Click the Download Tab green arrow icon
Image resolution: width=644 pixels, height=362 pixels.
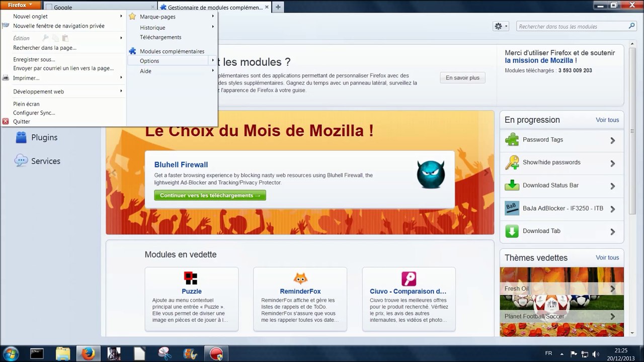tap(512, 231)
